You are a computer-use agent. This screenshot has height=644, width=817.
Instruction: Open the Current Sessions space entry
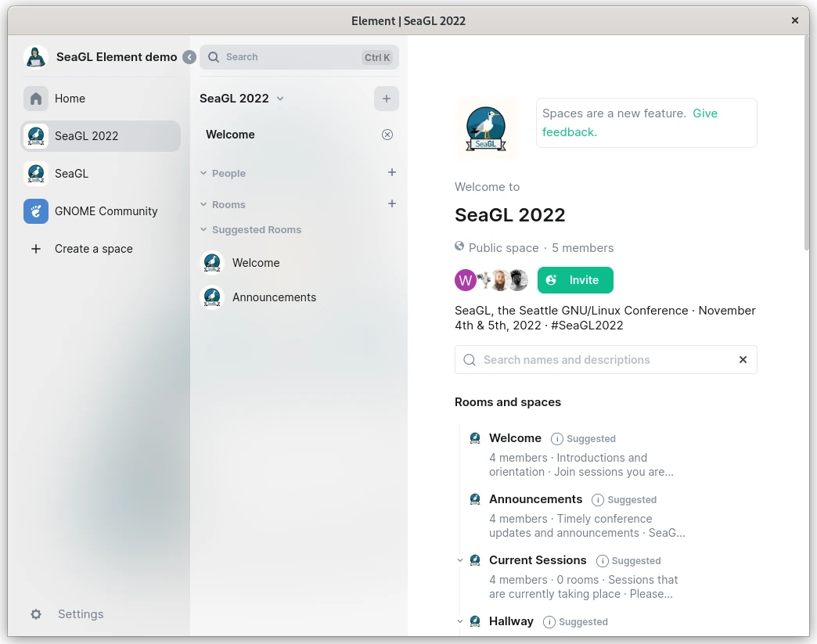pyautogui.click(x=538, y=560)
